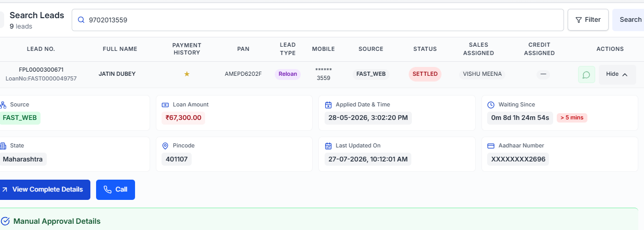Click the Search Leads title
The image size is (644, 230).
[x=37, y=15]
